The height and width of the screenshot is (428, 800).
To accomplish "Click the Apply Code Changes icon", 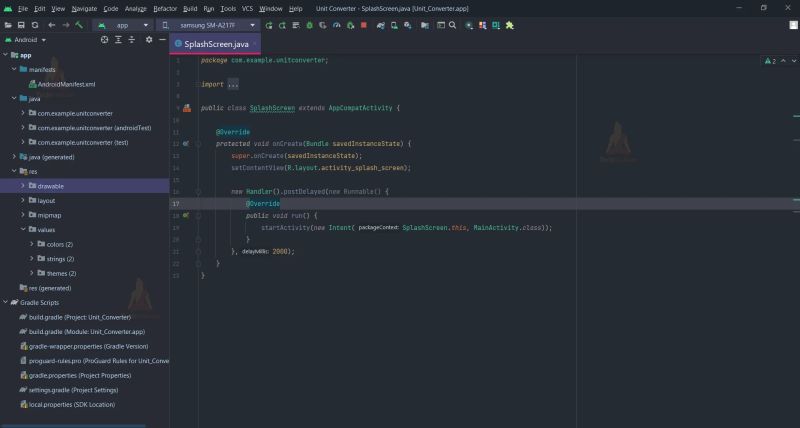I will (x=296, y=25).
